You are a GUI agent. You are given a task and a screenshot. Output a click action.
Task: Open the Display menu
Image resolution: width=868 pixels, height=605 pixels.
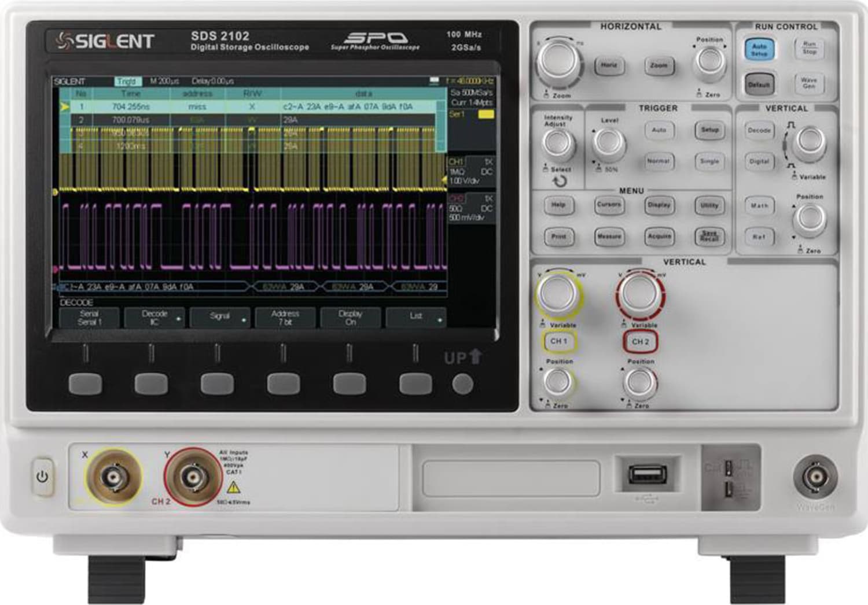(x=660, y=205)
